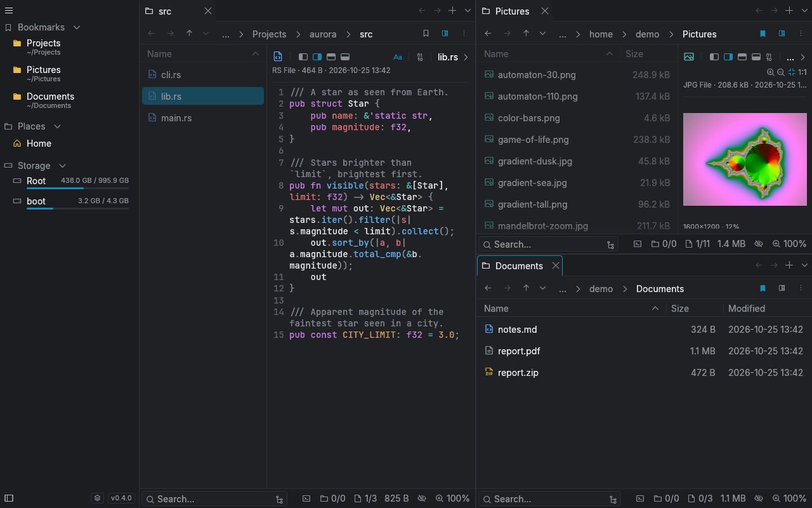Screen dimensions: 812x508
Task: Adjust zoom level in the src status bar
Action: pyautogui.click(x=452, y=499)
